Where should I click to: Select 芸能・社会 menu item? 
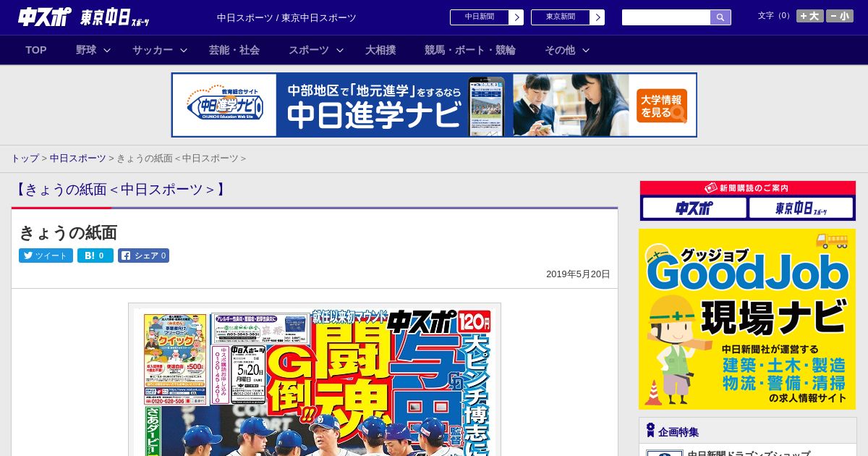click(x=234, y=50)
